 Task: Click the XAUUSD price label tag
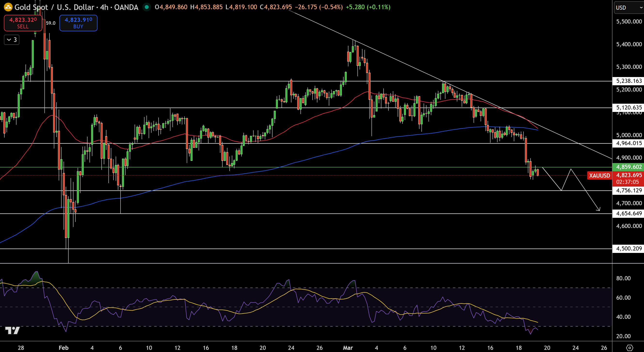599,175
